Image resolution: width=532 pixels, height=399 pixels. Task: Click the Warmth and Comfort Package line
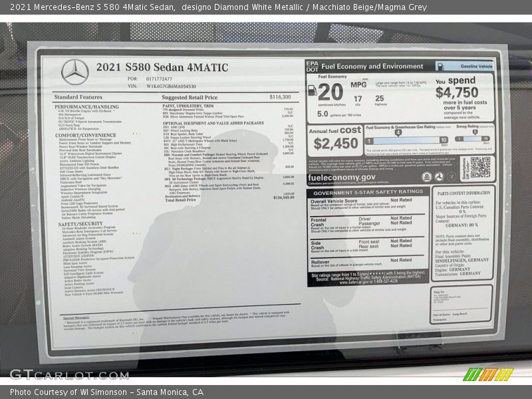point(215,154)
